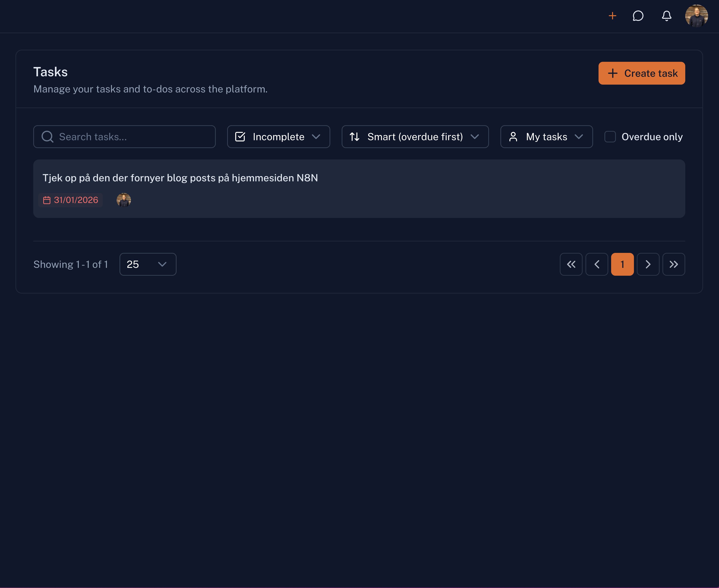Go to last page with double right chevron

[674, 264]
